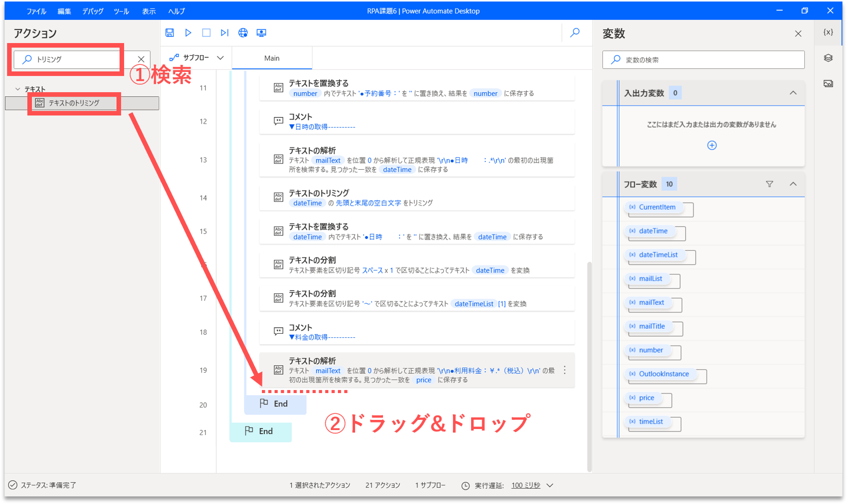Click the stop flow icon
847x504 pixels.
(206, 32)
